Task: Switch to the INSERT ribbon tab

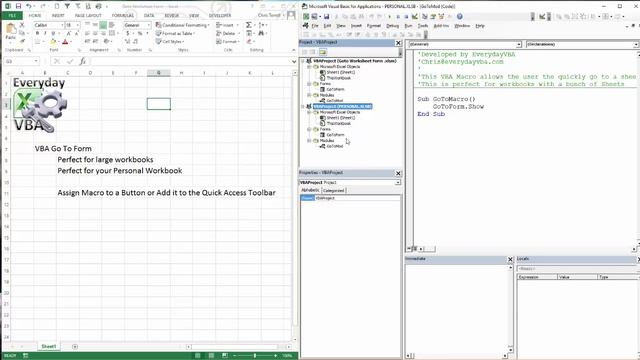Action: pyautogui.click(x=58, y=16)
